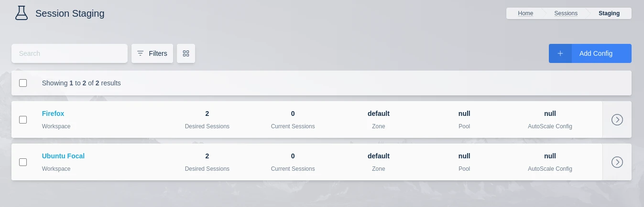
Task: Open Ubuntu Focal row arrow circle icon
Action: pyautogui.click(x=617, y=162)
